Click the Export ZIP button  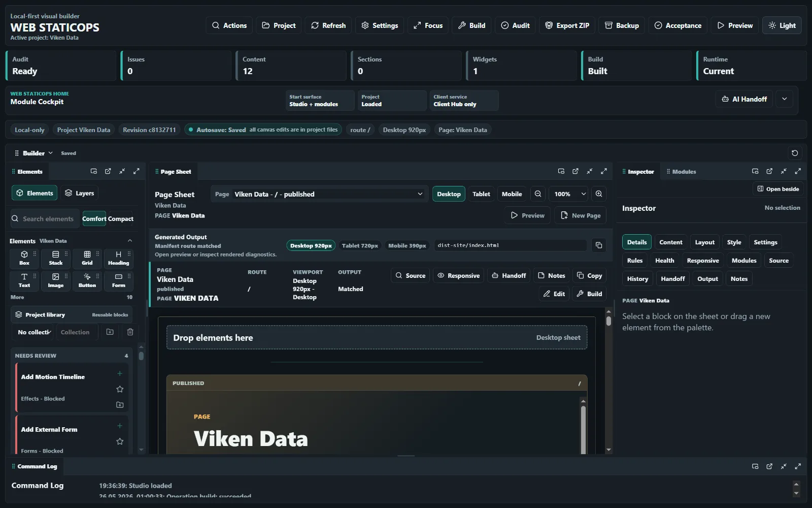click(x=567, y=25)
